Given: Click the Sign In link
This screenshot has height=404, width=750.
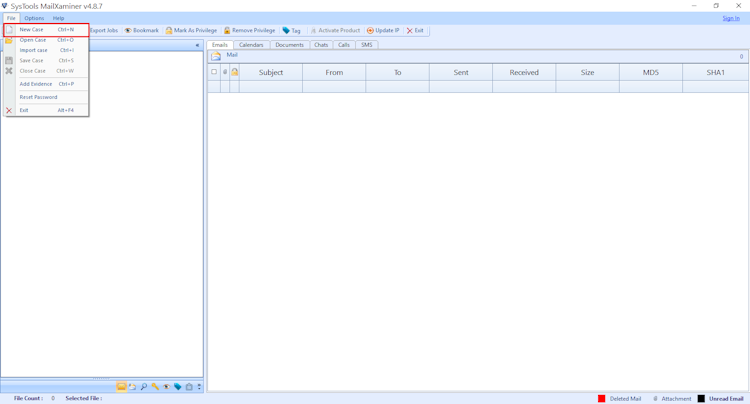Looking at the screenshot, I should point(731,18).
